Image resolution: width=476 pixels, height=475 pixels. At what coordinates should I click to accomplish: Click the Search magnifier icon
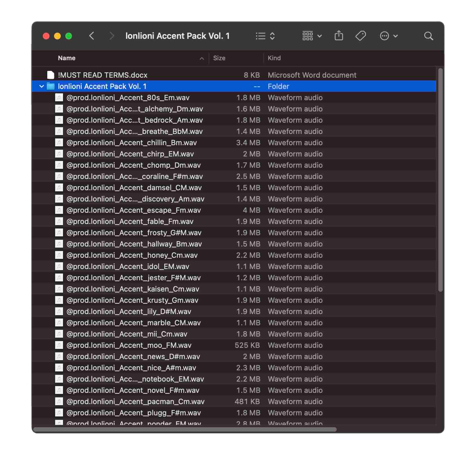(x=428, y=36)
